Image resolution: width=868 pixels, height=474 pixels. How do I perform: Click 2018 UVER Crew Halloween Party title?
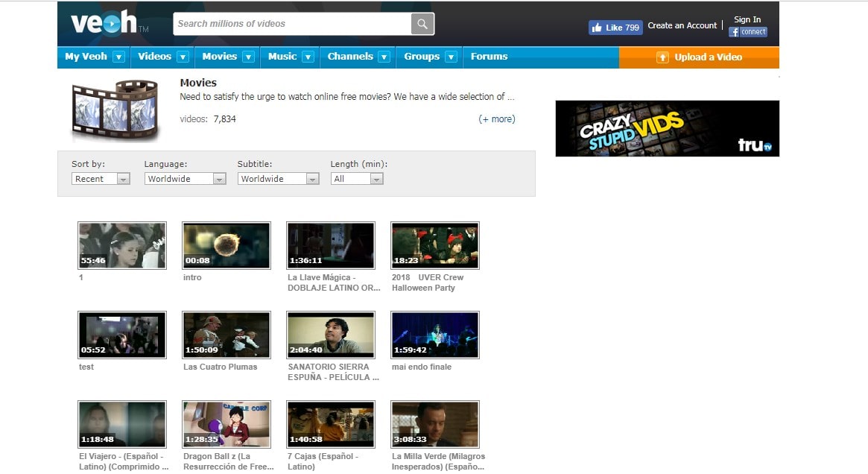428,282
